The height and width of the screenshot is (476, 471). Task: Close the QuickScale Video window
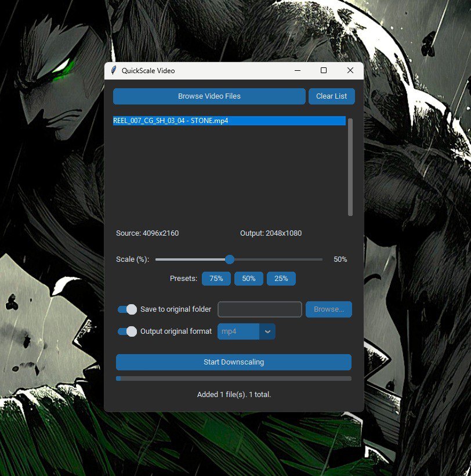350,70
